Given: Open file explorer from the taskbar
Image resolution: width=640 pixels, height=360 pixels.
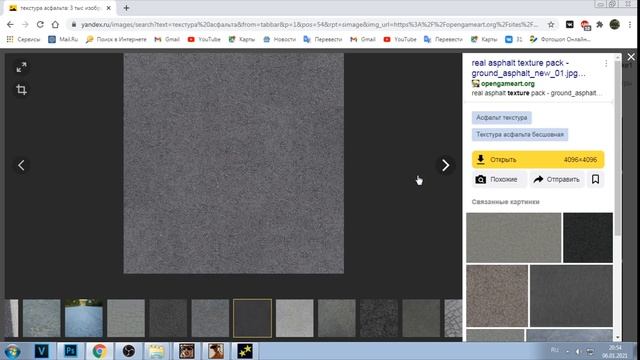Looking at the screenshot, I should [156, 351].
